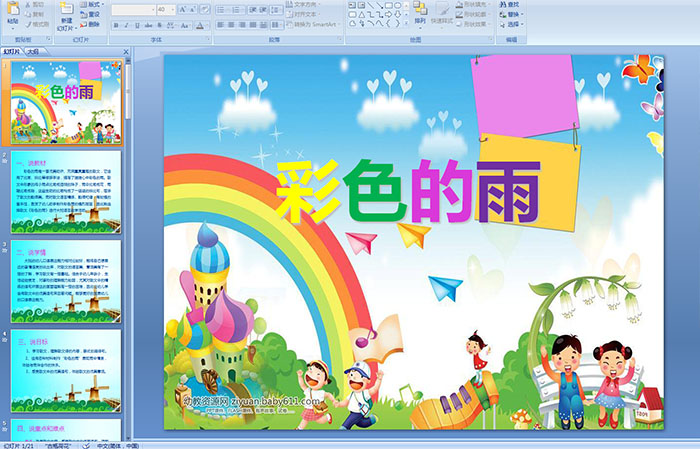This screenshot has height=449, width=700.
Task: Select the Left Brace shape
Action: pyautogui.click(x=388, y=23)
